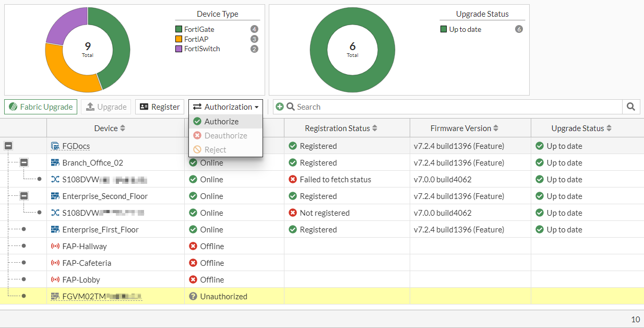Click the FAP-Hallway access point icon
Image resolution: width=644 pixels, height=328 pixels.
pos(55,247)
